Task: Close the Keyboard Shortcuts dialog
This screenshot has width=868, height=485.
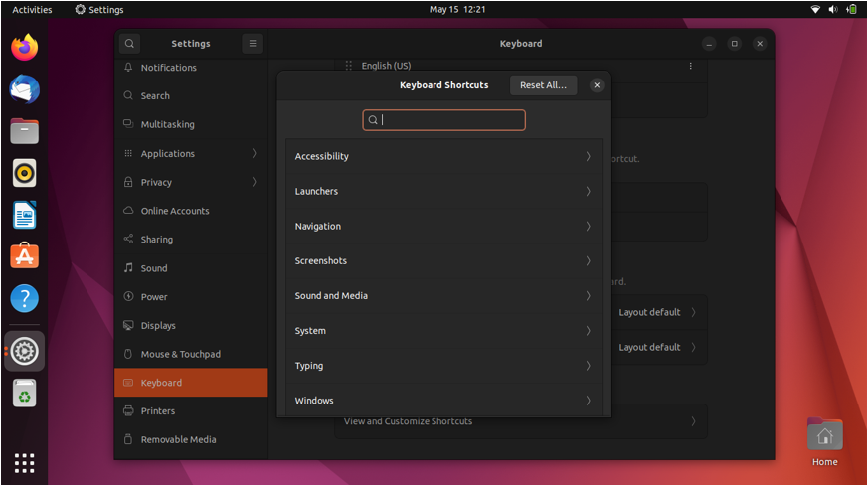Action: click(597, 85)
